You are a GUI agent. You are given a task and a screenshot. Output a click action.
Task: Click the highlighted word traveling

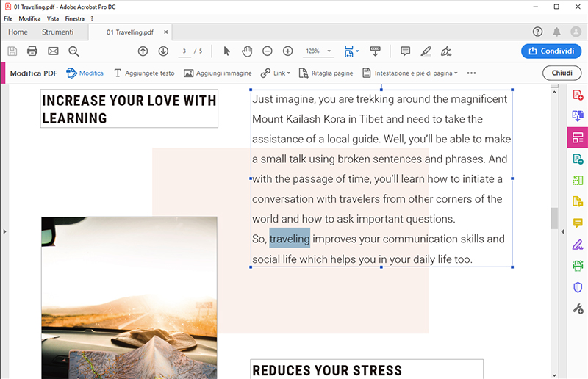coord(290,239)
